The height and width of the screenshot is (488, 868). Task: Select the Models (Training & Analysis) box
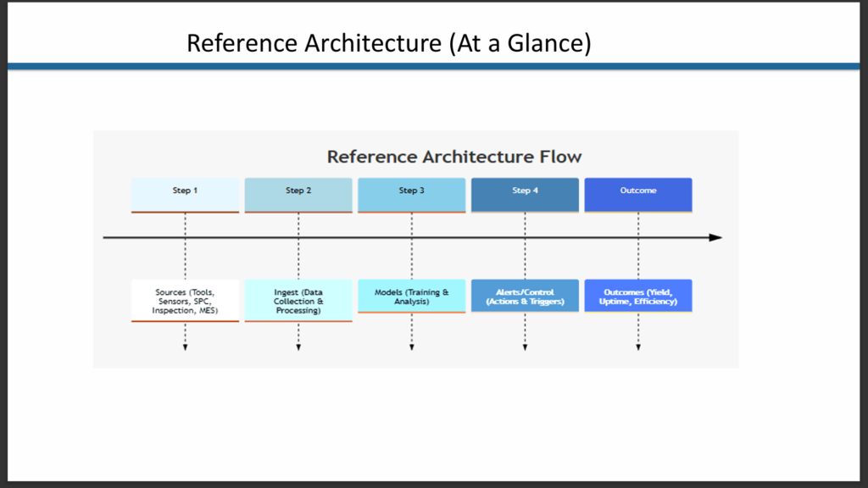pos(412,296)
